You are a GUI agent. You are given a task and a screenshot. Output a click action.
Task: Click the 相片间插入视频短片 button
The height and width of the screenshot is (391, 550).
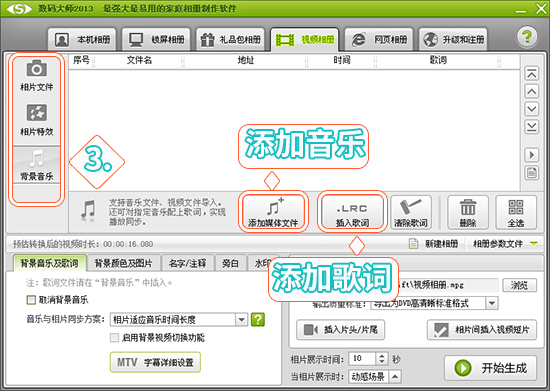click(x=482, y=330)
